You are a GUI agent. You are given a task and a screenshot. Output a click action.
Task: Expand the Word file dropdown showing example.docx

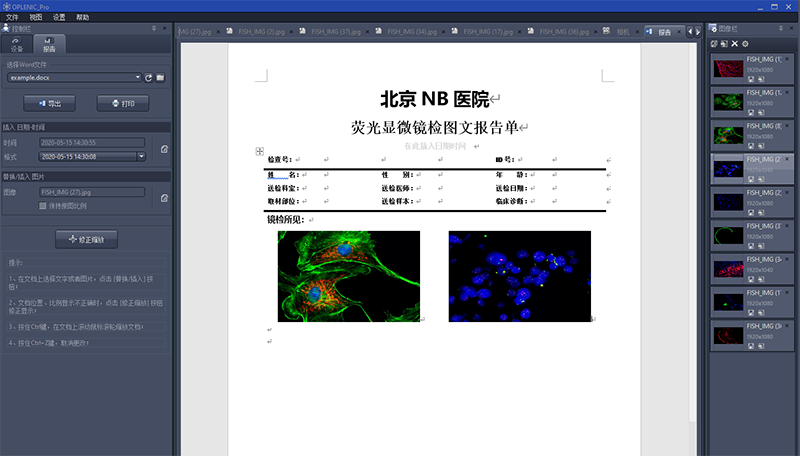(x=137, y=77)
